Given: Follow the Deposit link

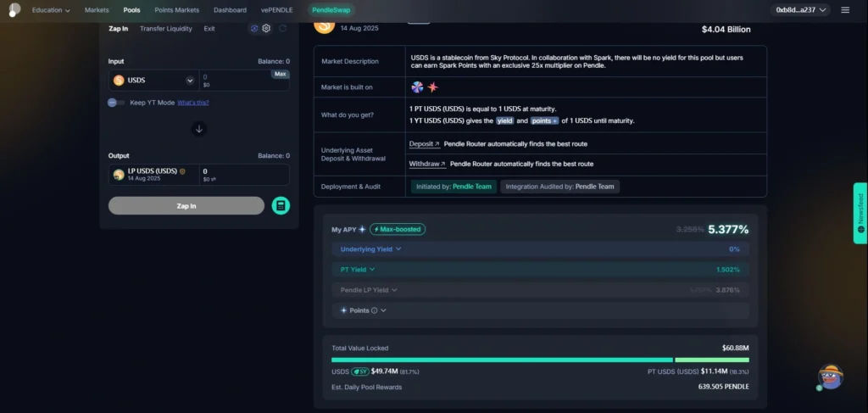Looking at the screenshot, I should point(425,144).
